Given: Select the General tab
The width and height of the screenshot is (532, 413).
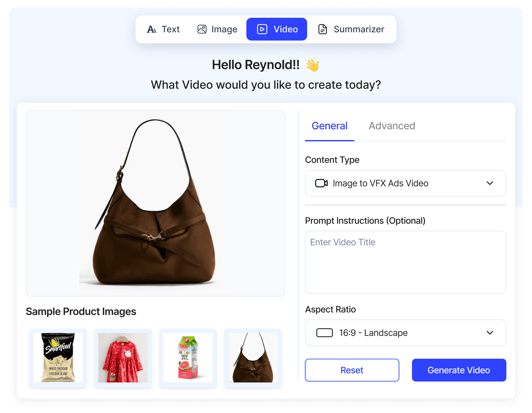Looking at the screenshot, I should click(x=329, y=126).
